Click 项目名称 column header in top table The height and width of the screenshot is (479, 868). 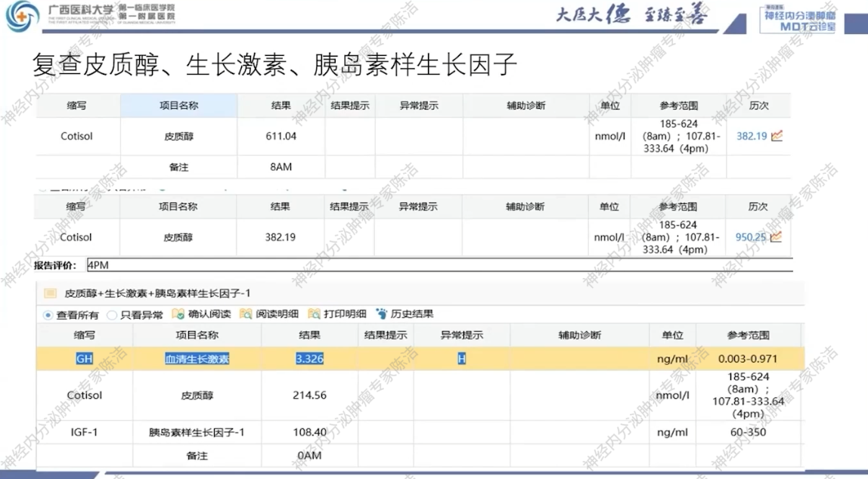pyautogui.click(x=178, y=106)
